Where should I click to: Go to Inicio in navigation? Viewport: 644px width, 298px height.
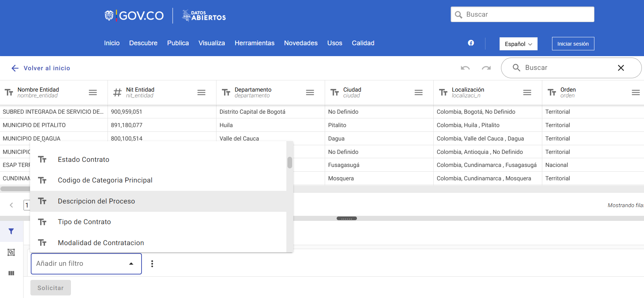[x=112, y=43]
